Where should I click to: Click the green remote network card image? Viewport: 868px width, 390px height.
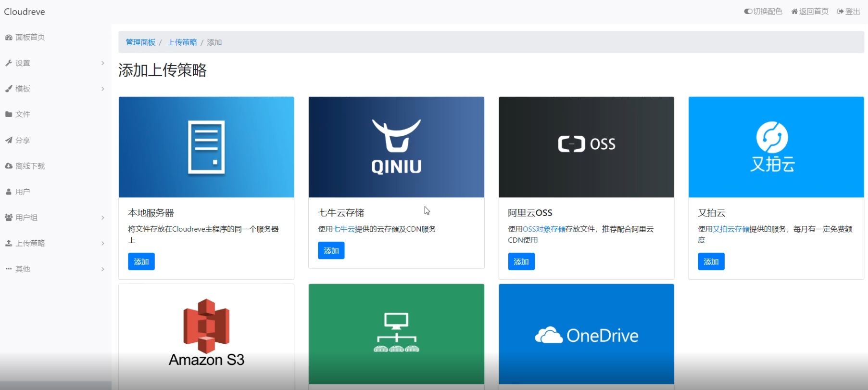point(396,334)
